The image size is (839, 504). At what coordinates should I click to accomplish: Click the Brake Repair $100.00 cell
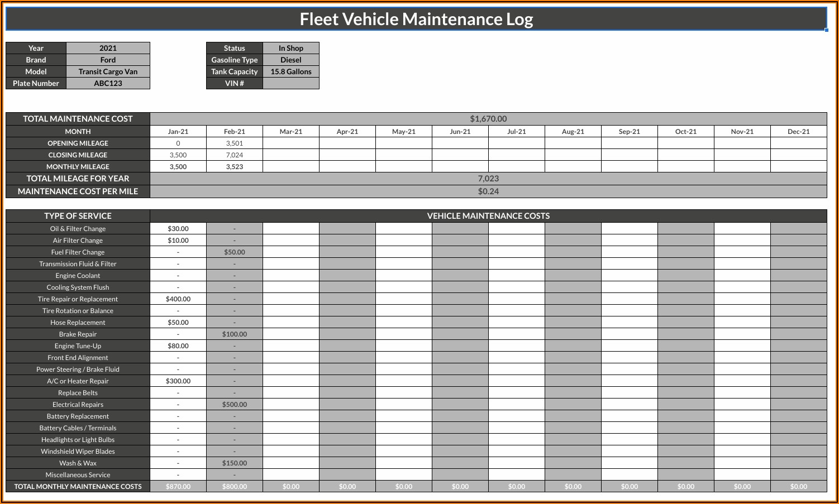tap(235, 334)
